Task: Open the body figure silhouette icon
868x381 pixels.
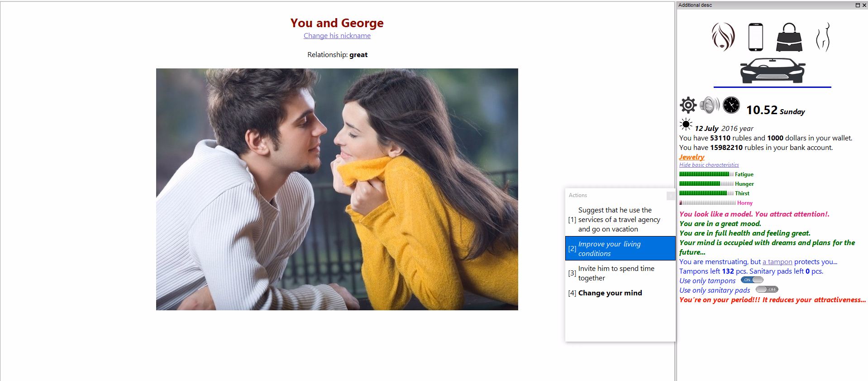Action: point(823,37)
